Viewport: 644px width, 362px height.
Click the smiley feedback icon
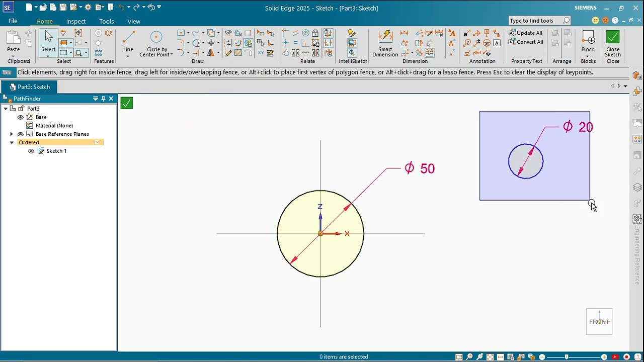click(x=596, y=21)
